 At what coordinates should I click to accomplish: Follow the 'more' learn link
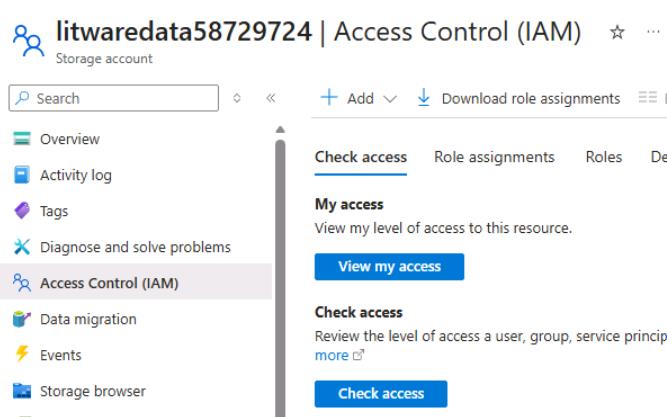coord(331,355)
